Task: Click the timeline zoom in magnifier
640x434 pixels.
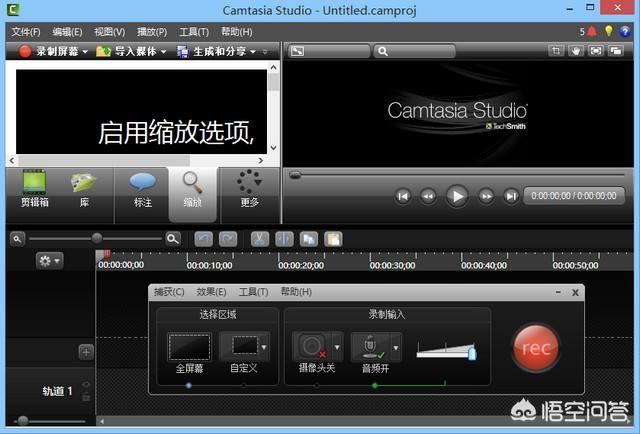Action: pyautogui.click(x=173, y=239)
